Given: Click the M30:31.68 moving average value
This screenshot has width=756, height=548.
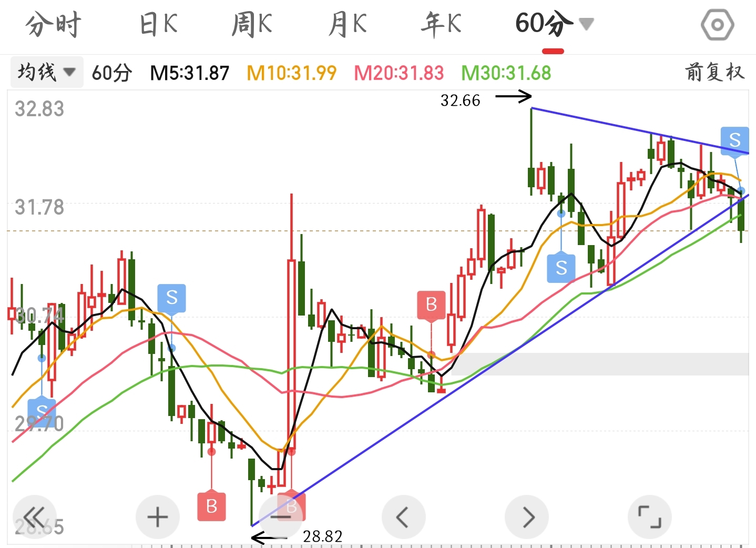Looking at the screenshot, I should click(x=506, y=73).
